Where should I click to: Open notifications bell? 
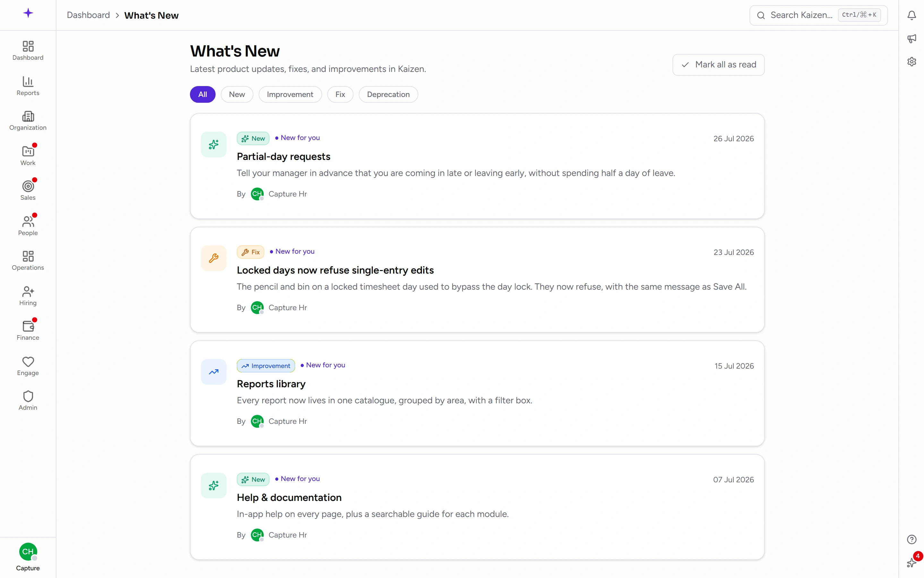[x=911, y=15]
